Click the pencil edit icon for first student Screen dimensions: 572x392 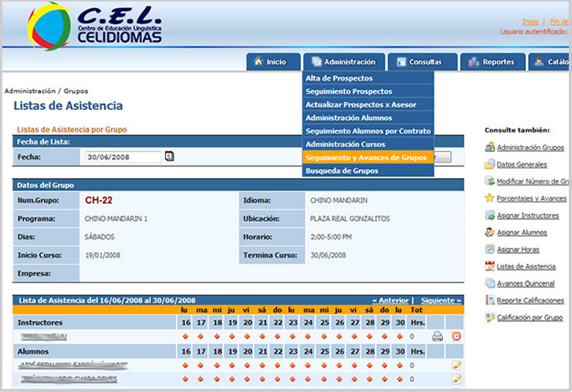456,365
